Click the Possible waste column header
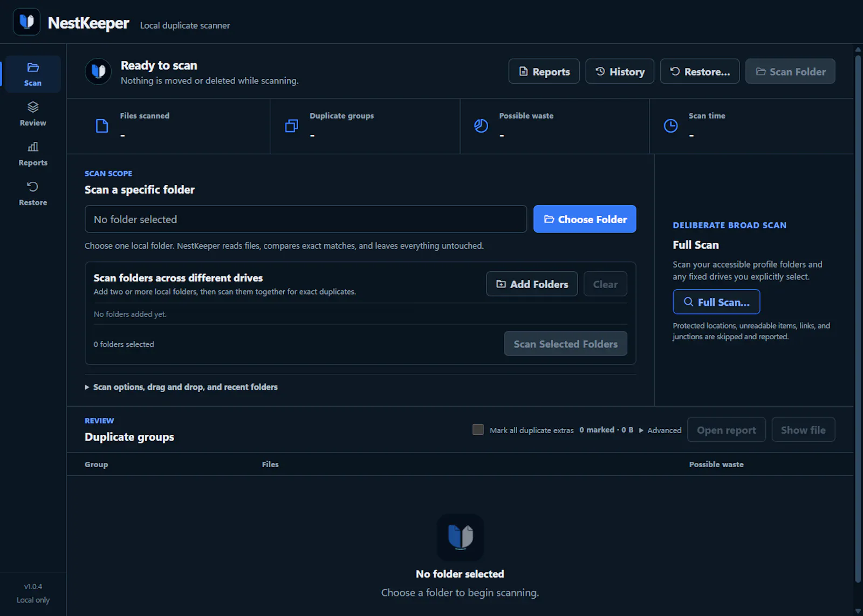 click(x=716, y=464)
